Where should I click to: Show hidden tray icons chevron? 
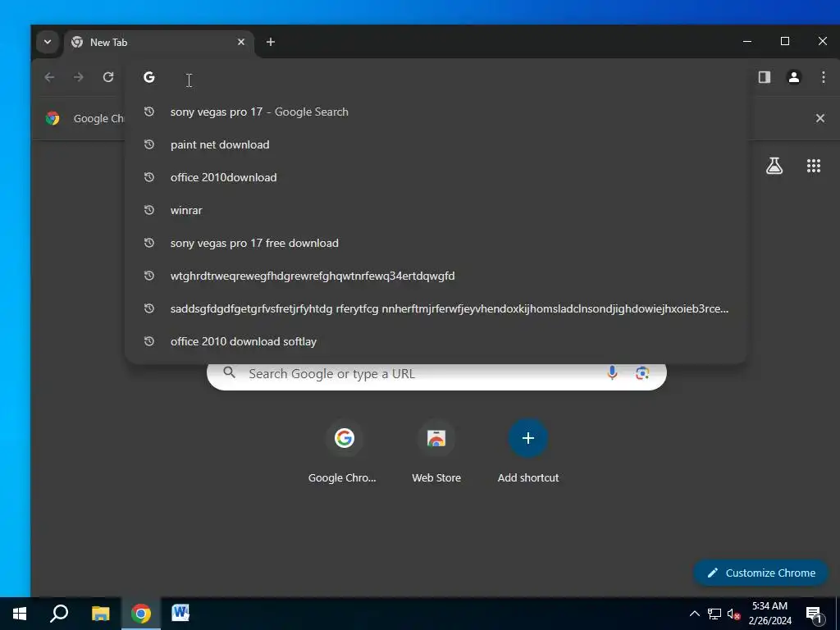tap(694, 614)
